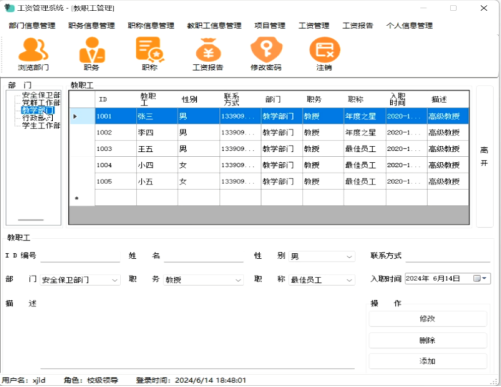501x387 pixels.
Task: Click the 删除 button
Action: click(428, 340)
